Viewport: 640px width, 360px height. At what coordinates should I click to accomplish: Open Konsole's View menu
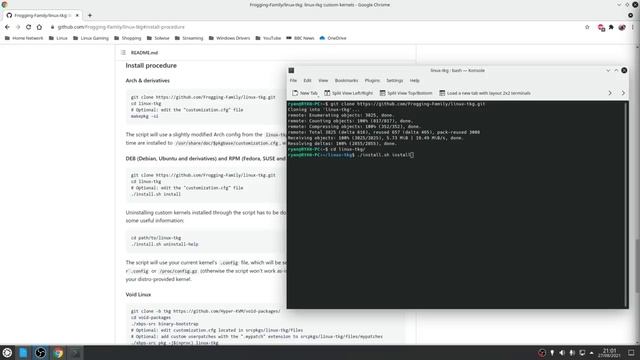(x=323, y=80)
